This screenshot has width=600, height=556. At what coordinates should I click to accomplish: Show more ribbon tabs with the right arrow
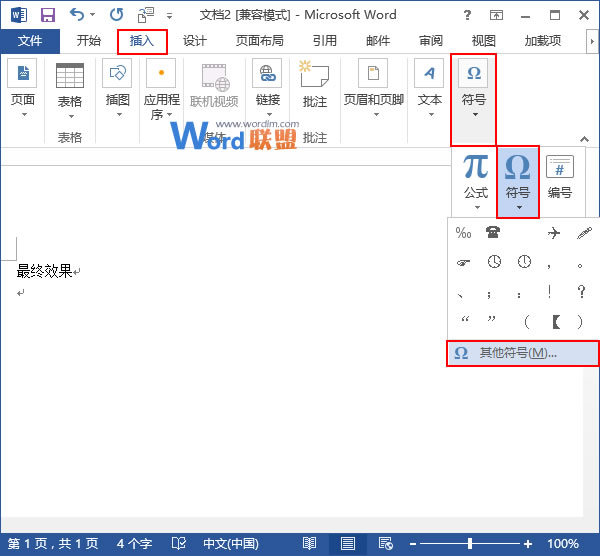(592, 41)
